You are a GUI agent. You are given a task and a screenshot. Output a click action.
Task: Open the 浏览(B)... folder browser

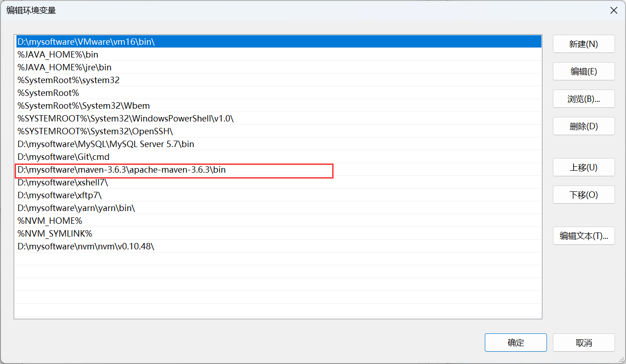pyautogui.click(x=584, y=99)
